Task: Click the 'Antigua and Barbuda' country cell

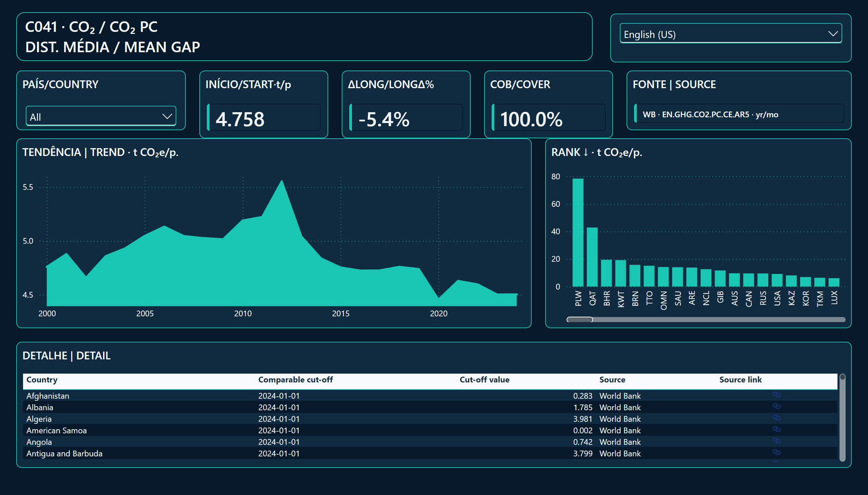Action: [x=64, y=454]
